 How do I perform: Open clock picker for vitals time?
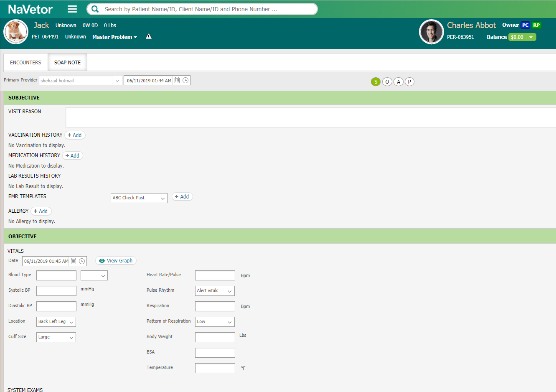(82, 261)
